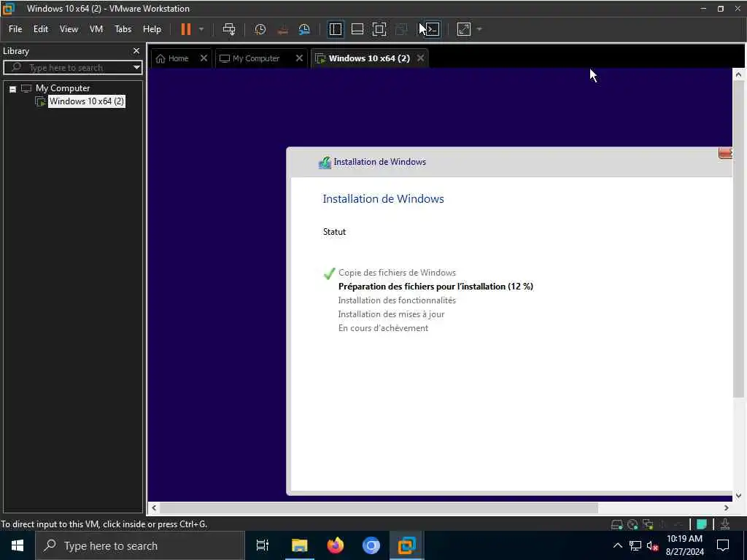Click the blue circular browser taskbar icon
Viewport: 747px width, 560px height.
point(371,545)
